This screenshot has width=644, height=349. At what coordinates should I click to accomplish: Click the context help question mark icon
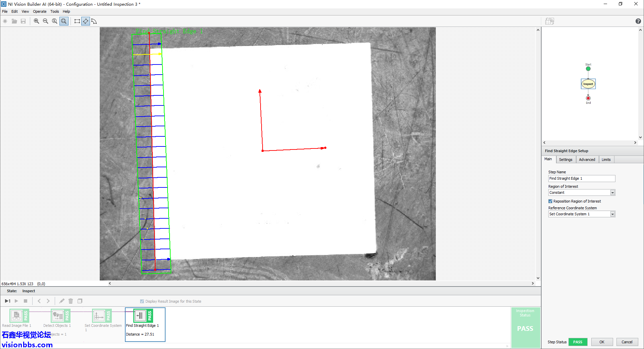(638, 21)
